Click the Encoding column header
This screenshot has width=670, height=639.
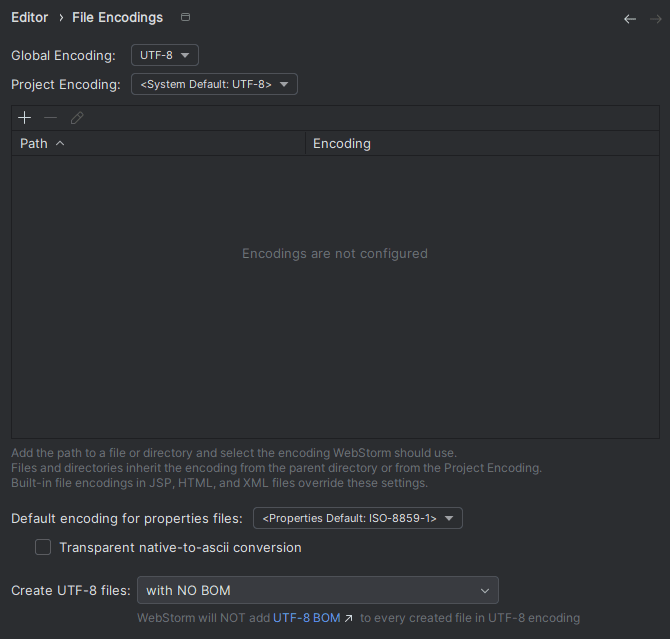coord(342,144)
